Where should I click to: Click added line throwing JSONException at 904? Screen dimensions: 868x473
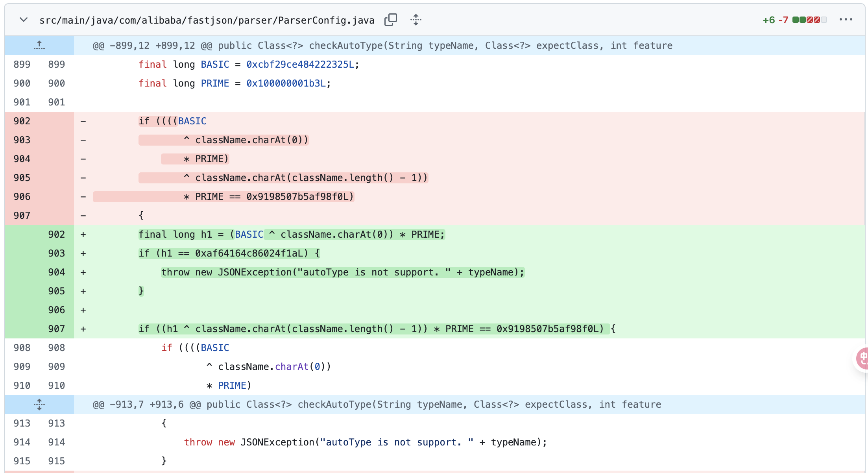coord(342,272)
